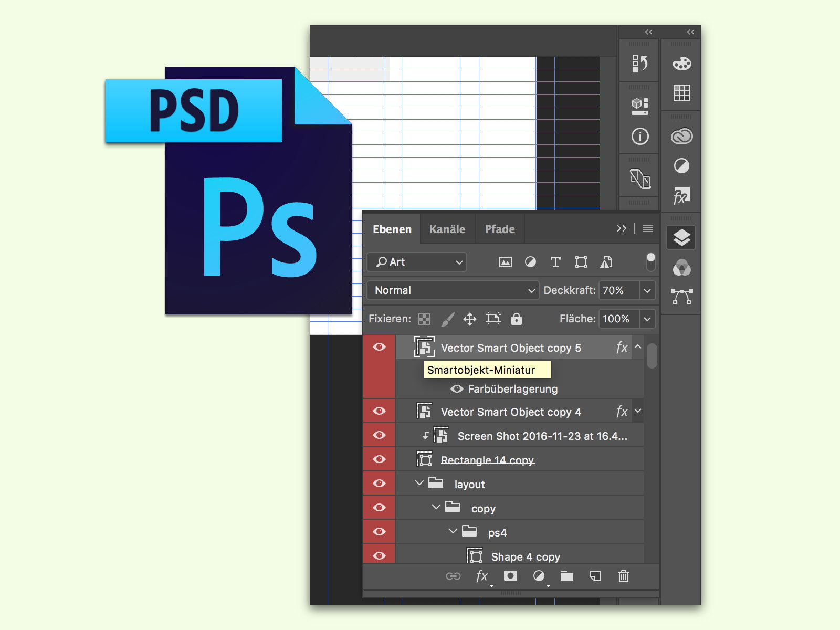840x630 pixels.
Task: Open the Adjustments panel icon
Action: click(x=681, y=166)
